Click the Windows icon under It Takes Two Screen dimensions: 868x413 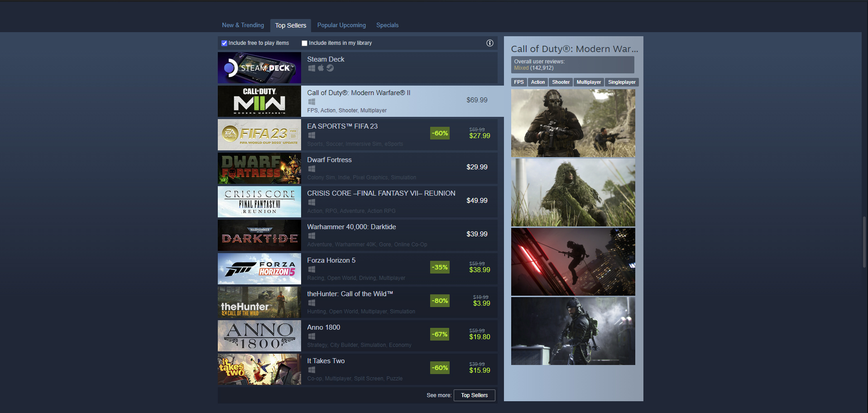(x=312, y=370)
